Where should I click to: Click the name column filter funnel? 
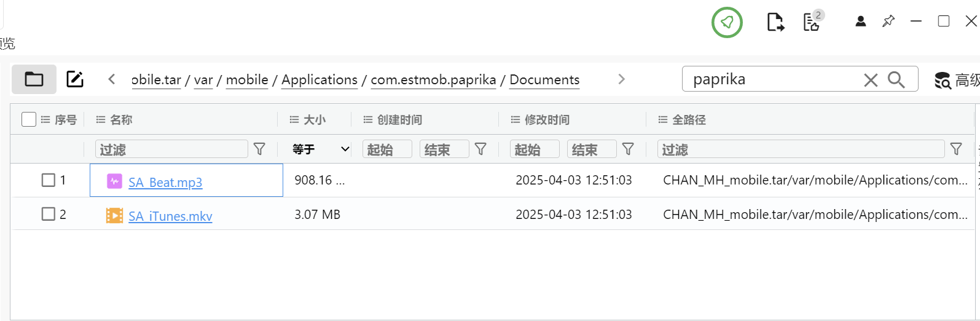[x=260, y=149]
